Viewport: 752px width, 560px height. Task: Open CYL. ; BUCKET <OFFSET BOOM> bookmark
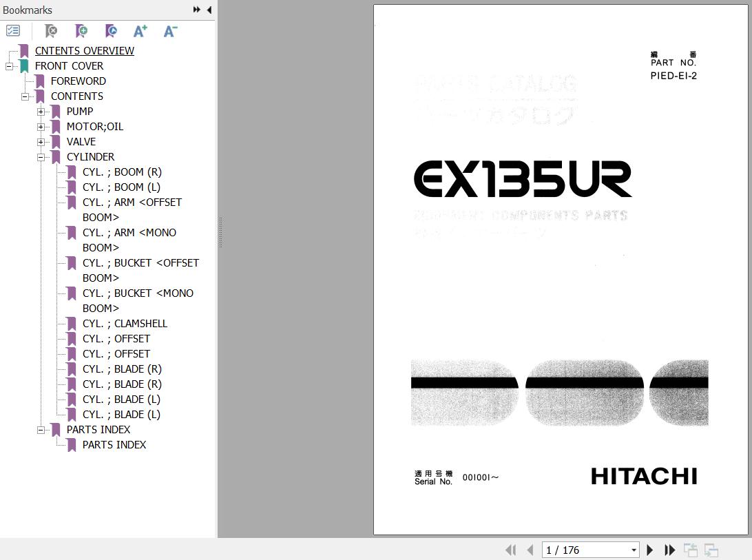point(140,270)
